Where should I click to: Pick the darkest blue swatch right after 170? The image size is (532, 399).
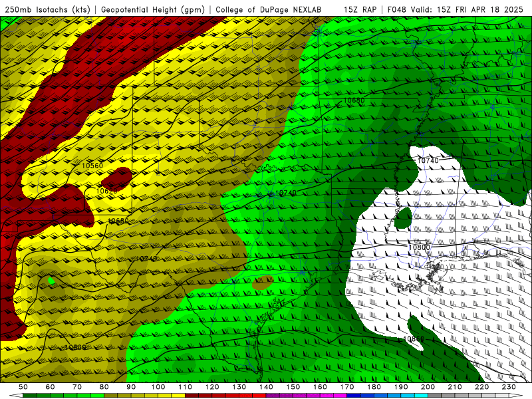(354, 396)
